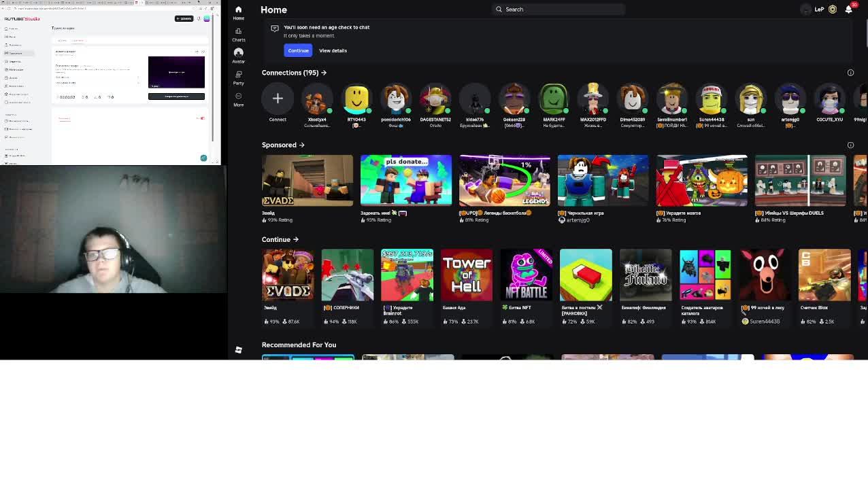Open the sponsored pls donate game thumbnail
The height and width of the screenshot is (488, 868).
(406, 180)
